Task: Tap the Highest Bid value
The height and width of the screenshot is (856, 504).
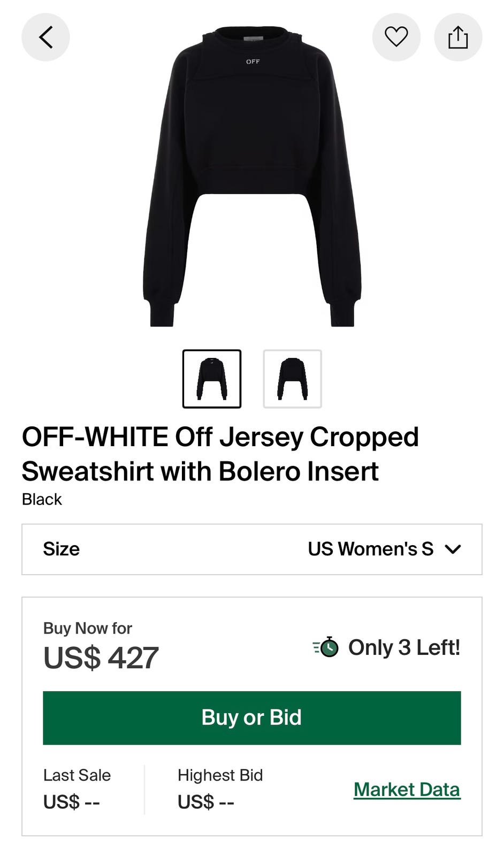Action: [x=205, y=802]
